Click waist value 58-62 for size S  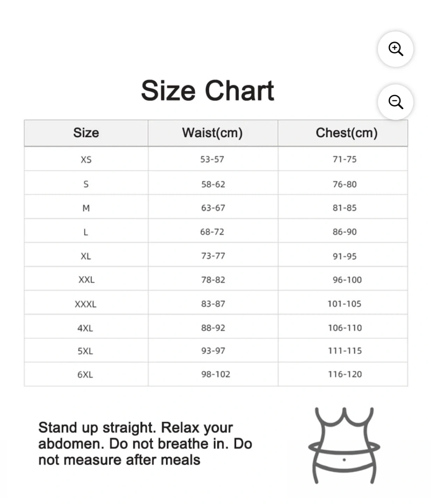213,184
